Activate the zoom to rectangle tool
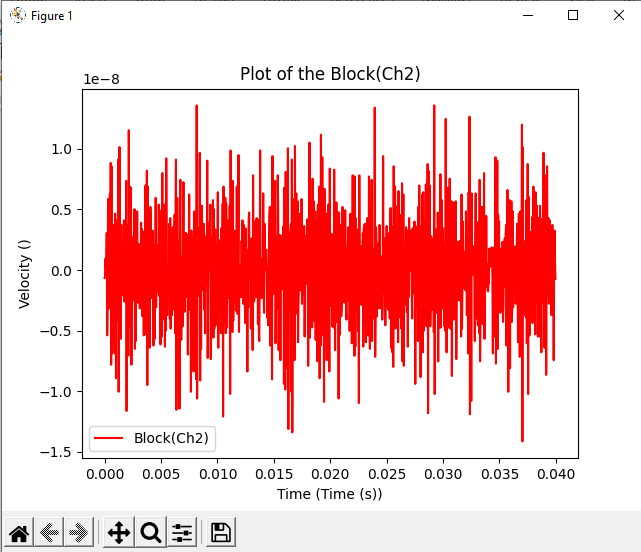The width and height of the screenshot is (641, 552). click(x=151, y=532)
